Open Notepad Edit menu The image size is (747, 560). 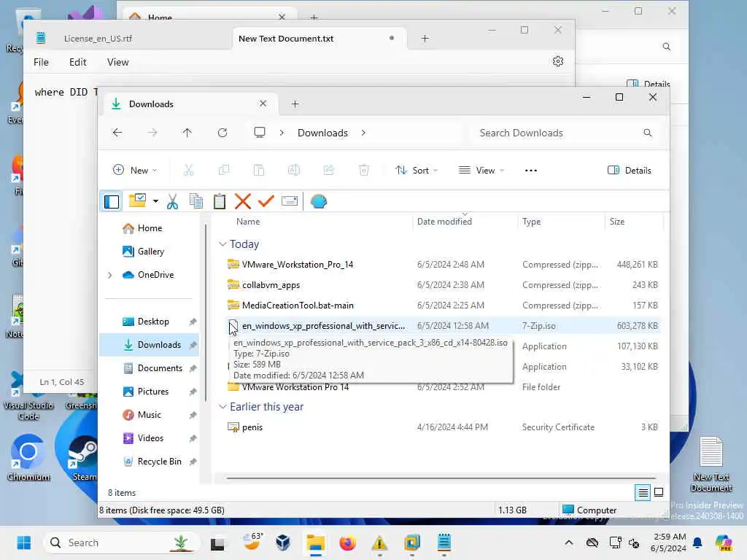coord(77,62)
